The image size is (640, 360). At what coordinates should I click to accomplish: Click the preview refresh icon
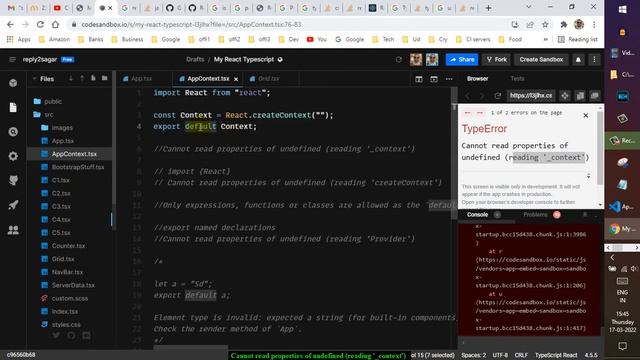498,96
